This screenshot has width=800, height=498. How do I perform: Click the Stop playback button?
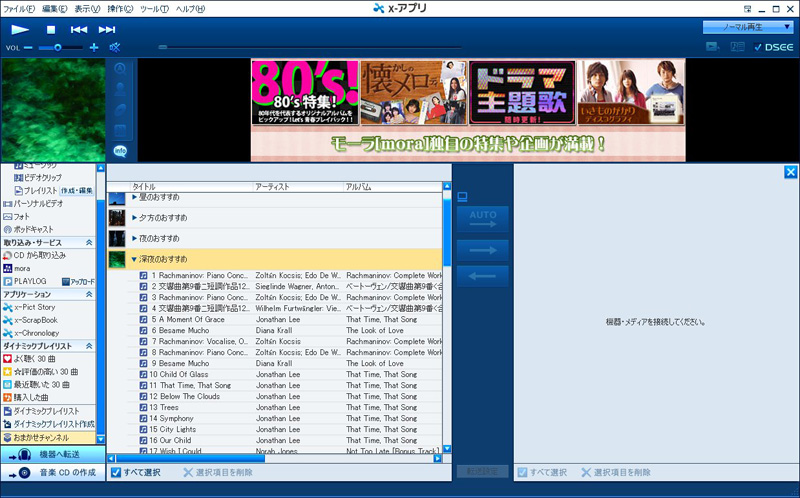[x=51, y=29]
